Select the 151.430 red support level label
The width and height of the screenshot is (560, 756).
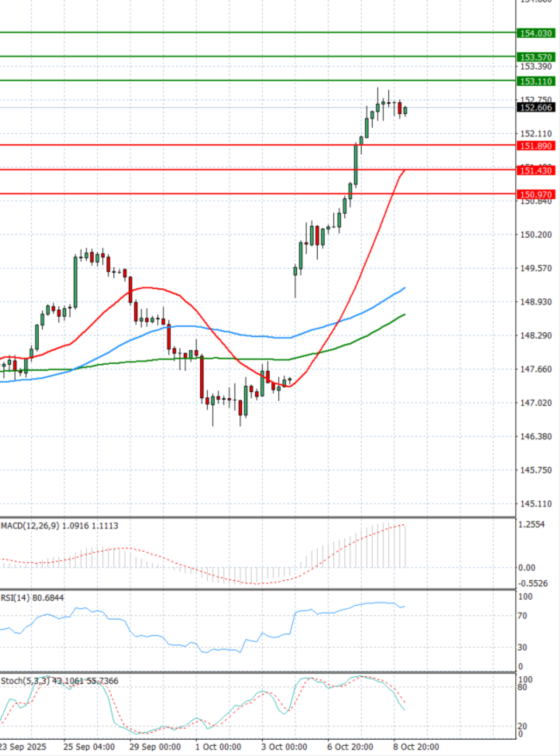point(535,170)
